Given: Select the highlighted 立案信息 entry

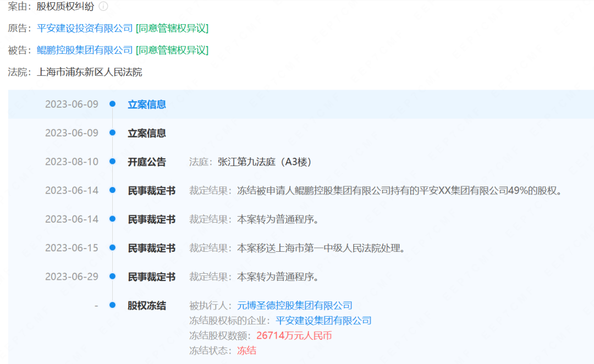Looking at the screenshot, I should point(147,104).
